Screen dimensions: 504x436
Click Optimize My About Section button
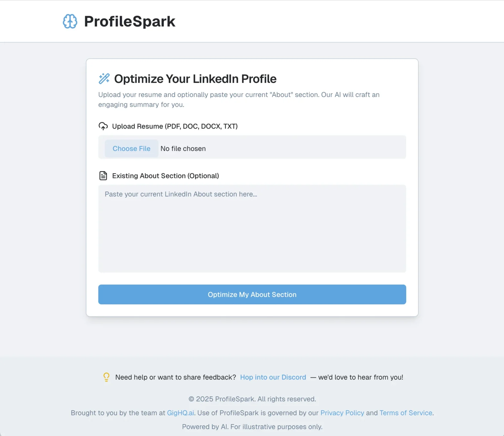(x=252, y=294)
